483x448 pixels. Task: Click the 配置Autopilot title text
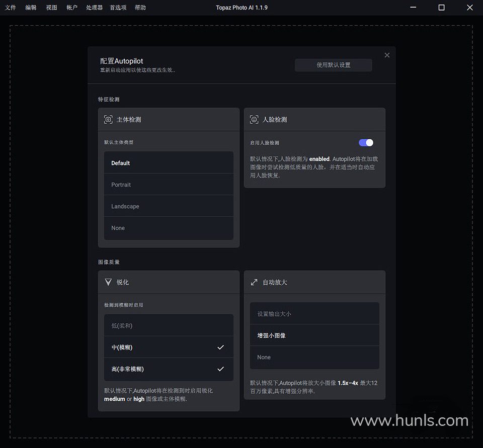[121, 61]
